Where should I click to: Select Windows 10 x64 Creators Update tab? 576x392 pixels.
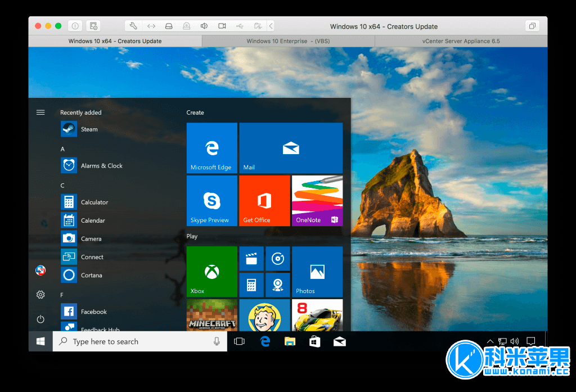coord(115,41)
